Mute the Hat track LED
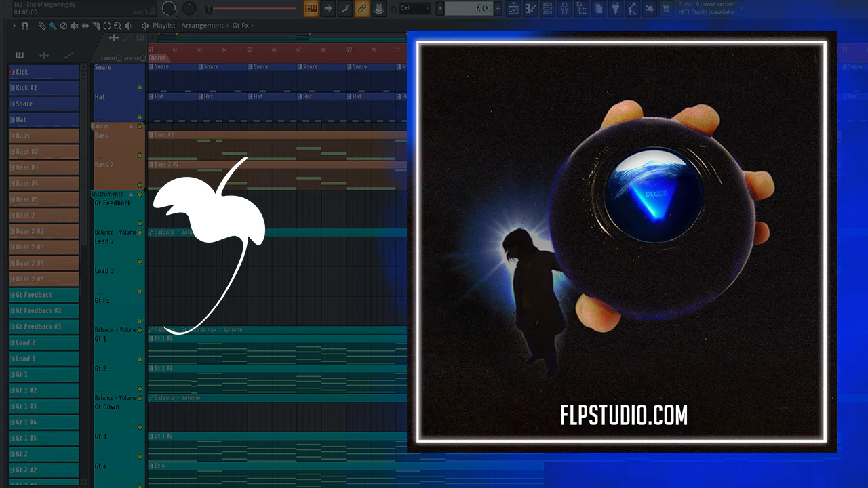 click(140, 117)
